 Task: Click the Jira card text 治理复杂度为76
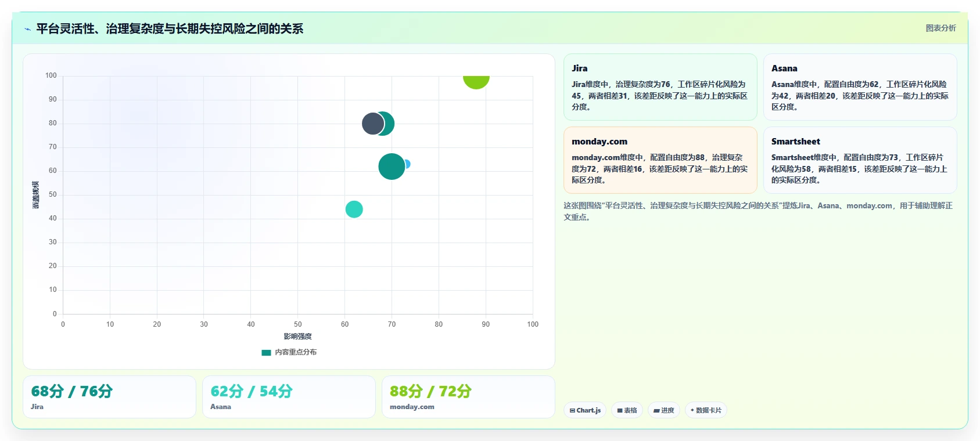coord(643,84)
